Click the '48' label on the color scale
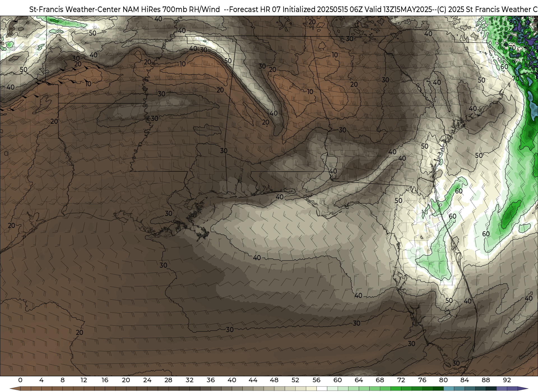Image resolution: width=538 pixels, height=392 pixels. (x=274, y=380)
